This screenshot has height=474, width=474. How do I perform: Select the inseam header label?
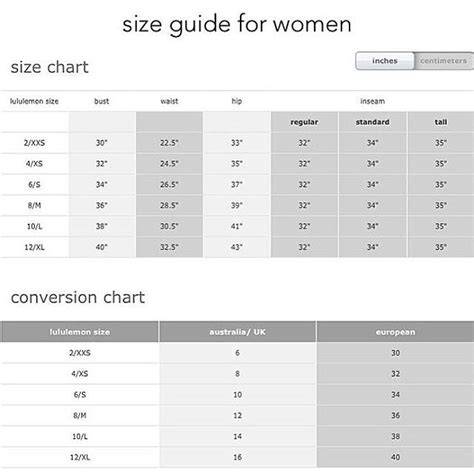372,101
